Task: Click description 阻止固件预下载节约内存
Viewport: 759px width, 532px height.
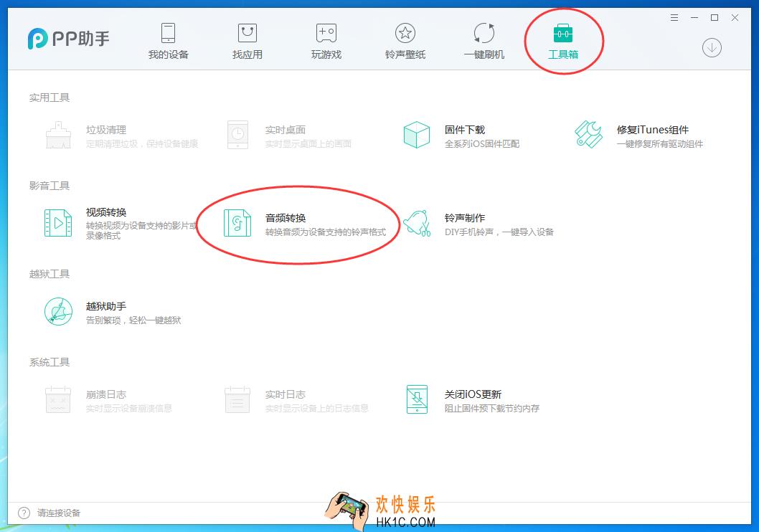Action: pos(492,408)
